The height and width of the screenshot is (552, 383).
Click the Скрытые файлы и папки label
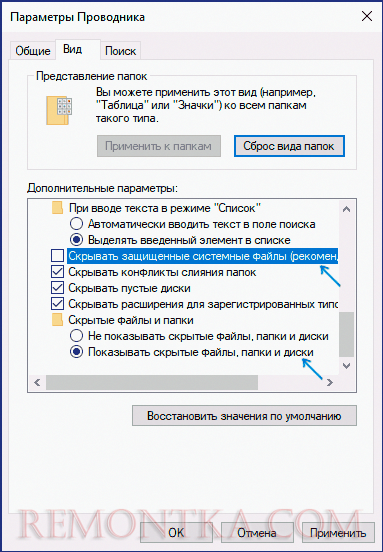[x=131, y=320]
